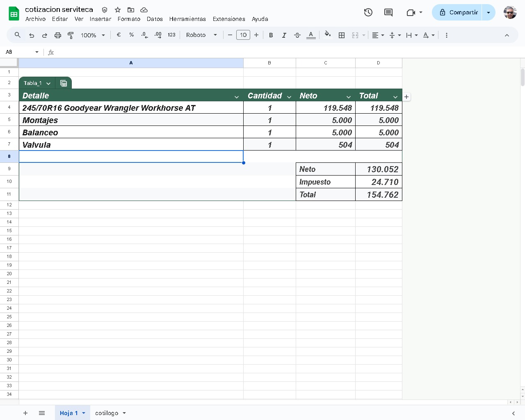Print the spreadsheet
This screenshot has width=525, height=420.
click(58, 35)
